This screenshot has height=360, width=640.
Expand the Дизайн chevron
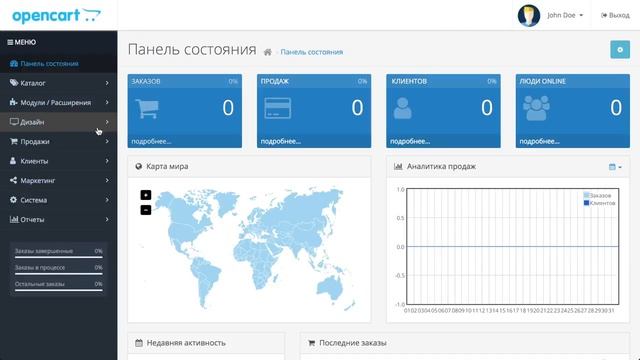tap(107, 122)
